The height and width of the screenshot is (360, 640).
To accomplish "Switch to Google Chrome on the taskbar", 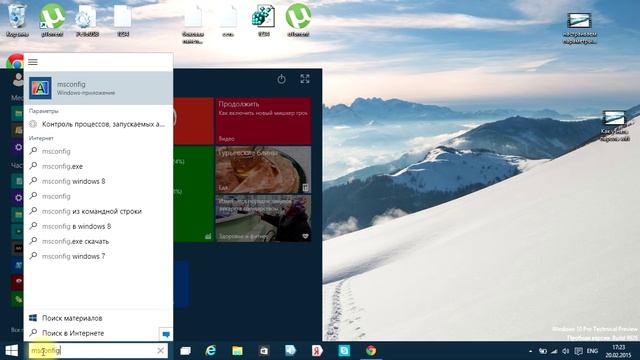I will tap(371, 351).
